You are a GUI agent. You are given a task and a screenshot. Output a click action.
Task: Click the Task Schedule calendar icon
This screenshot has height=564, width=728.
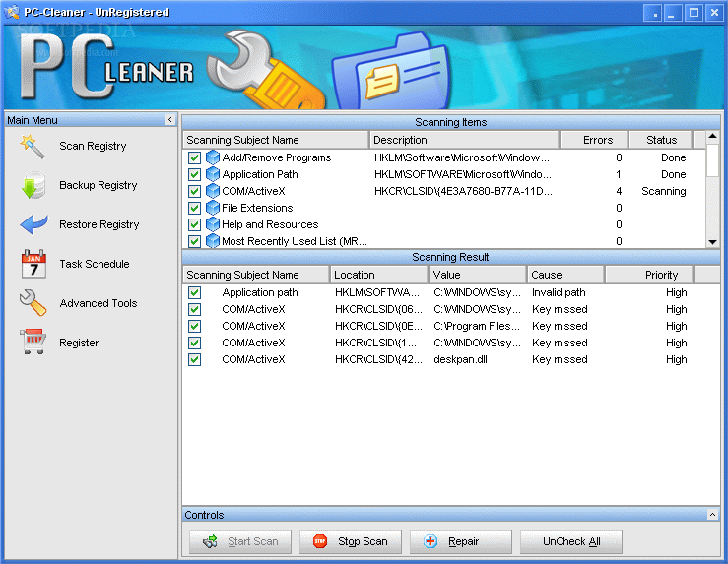(33, 264)
